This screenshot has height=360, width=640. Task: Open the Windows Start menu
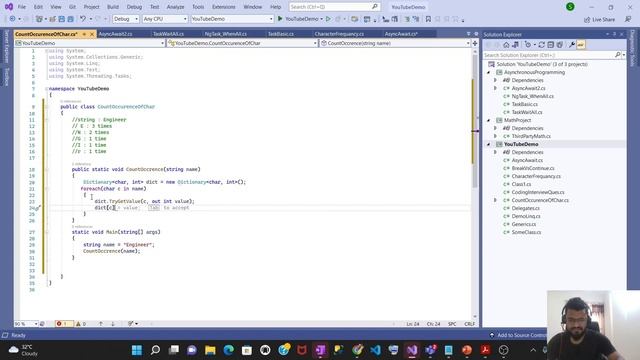pyautogui.click(x=137, y=350)
